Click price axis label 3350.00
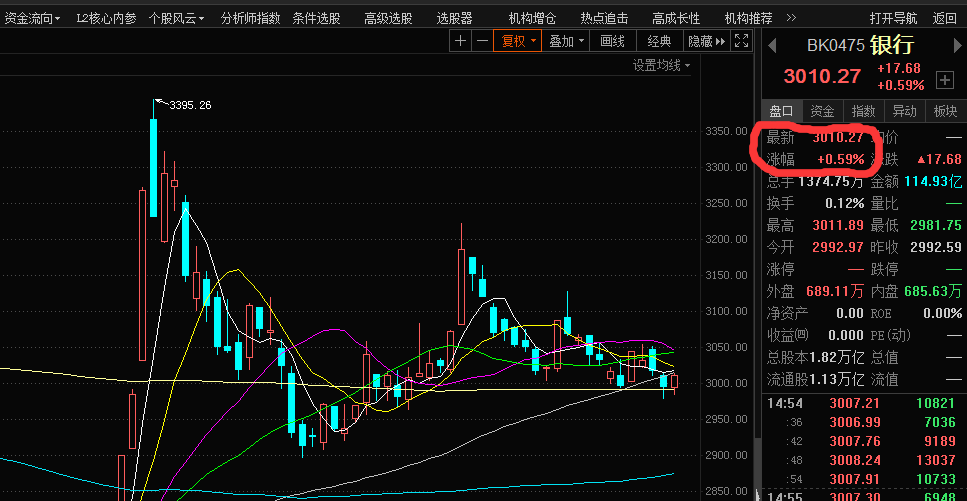Image resolution: width=967 pixels, height=501 pixels. coord(726,131)
